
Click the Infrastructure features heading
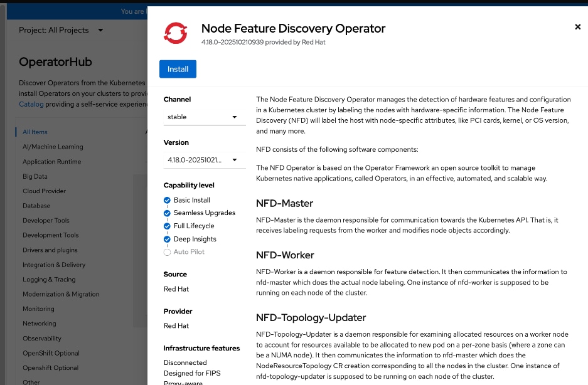201,348
